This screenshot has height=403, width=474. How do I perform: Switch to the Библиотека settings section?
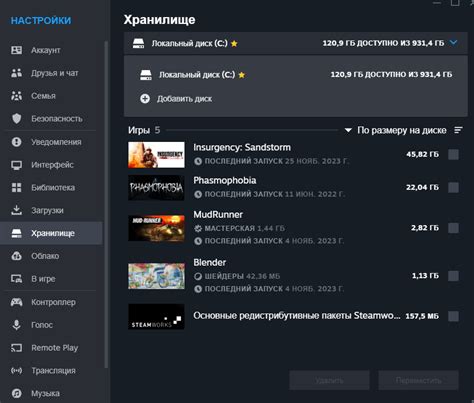pyautogui.click(x=52, y=187)
